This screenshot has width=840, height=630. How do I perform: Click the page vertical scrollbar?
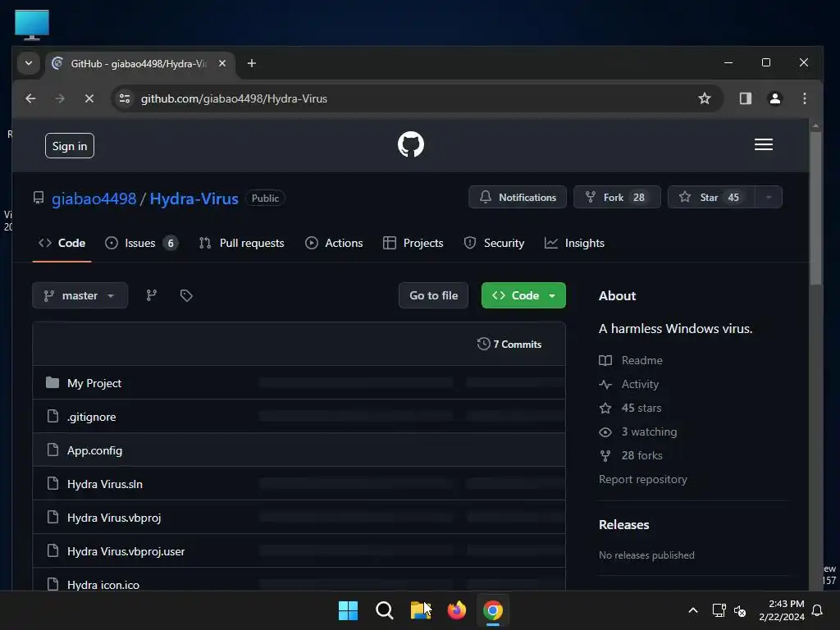pos(815,209)
